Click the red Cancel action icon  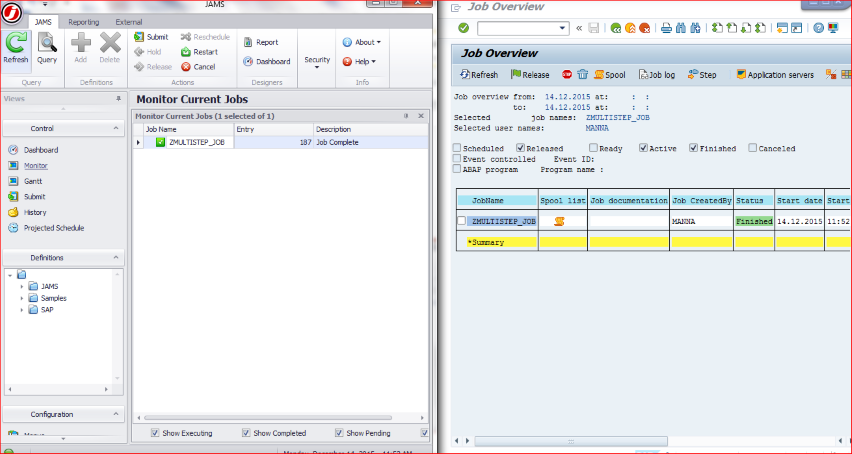(186, 67)
